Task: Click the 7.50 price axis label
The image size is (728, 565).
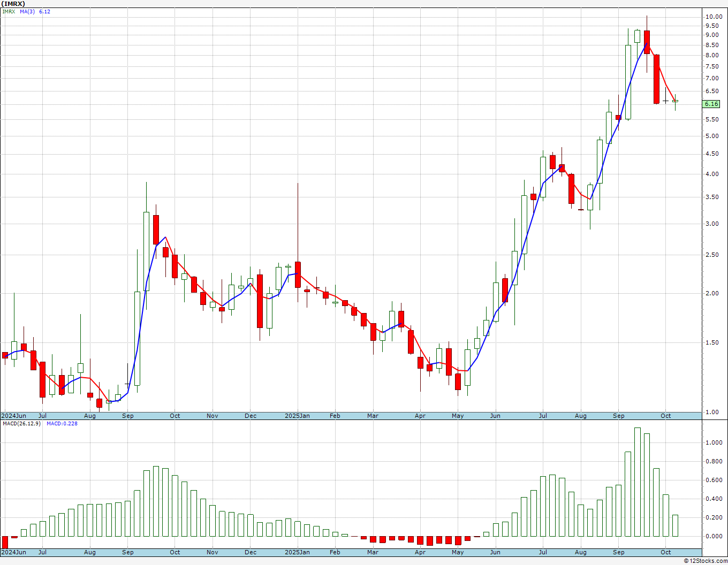Action: pyautogui.click(x=712, y=66)
